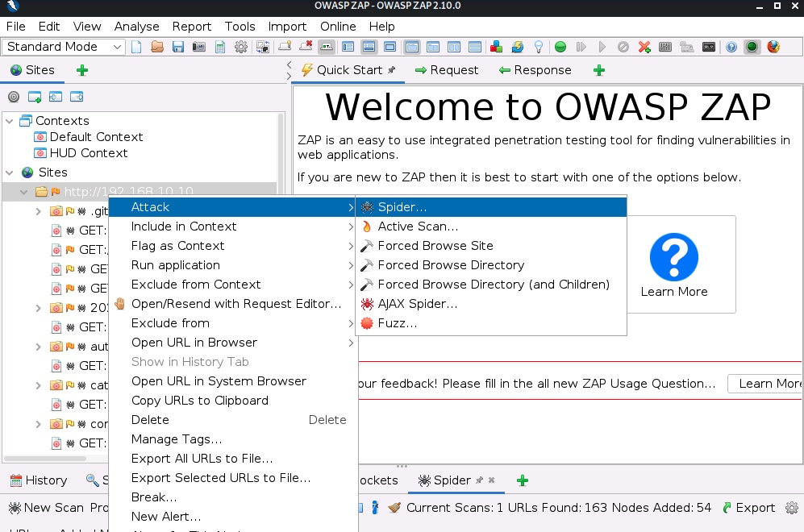Image resolution: width=804 pixels, height=532 pixels.
Task: Open the ZAP User Guide help icon
Action: coord(731,47)
